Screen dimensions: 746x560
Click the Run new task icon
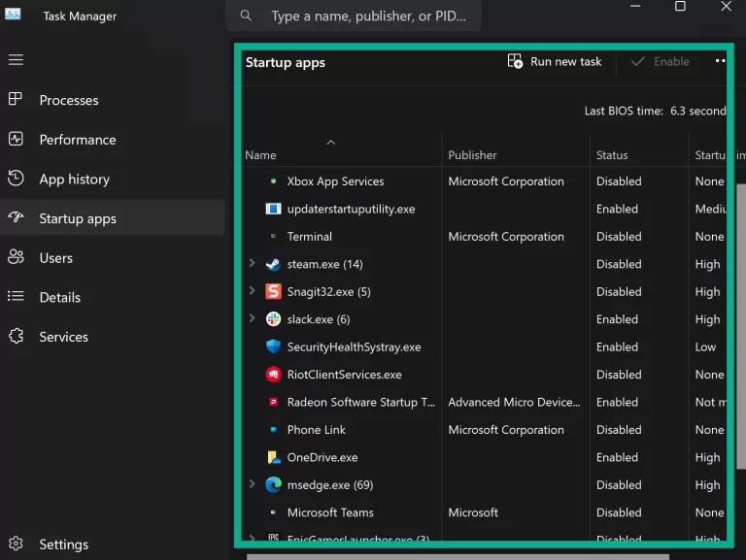pyautogui.click(x=515, y=61)
